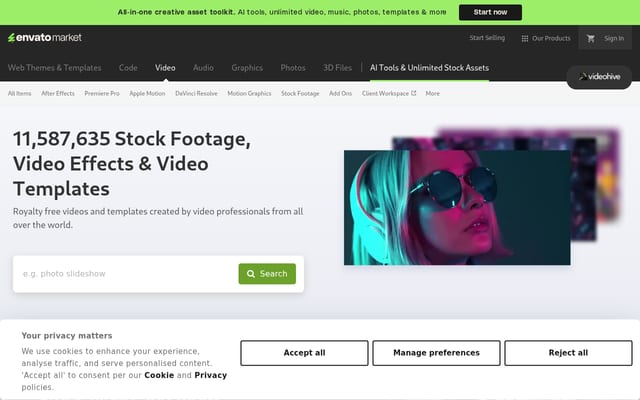640x400 pixels.
Task: Click the green Search button
Action: pos(267,274)
